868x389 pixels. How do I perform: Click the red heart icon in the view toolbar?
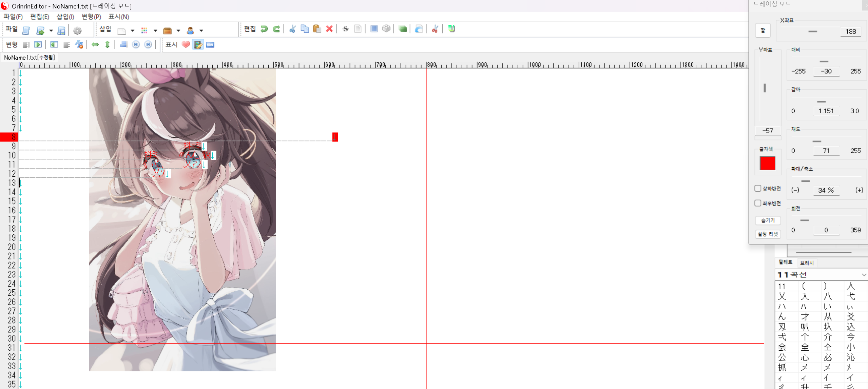[186, 44]
